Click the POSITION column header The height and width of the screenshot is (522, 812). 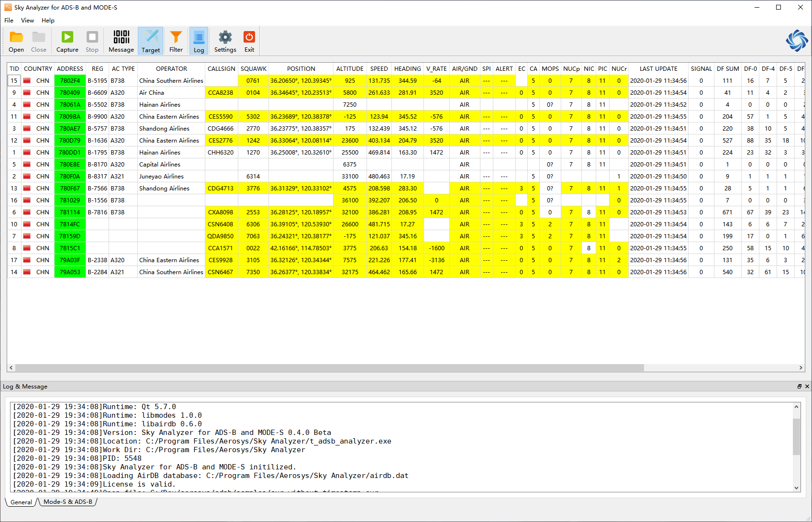tap(301, 68)
